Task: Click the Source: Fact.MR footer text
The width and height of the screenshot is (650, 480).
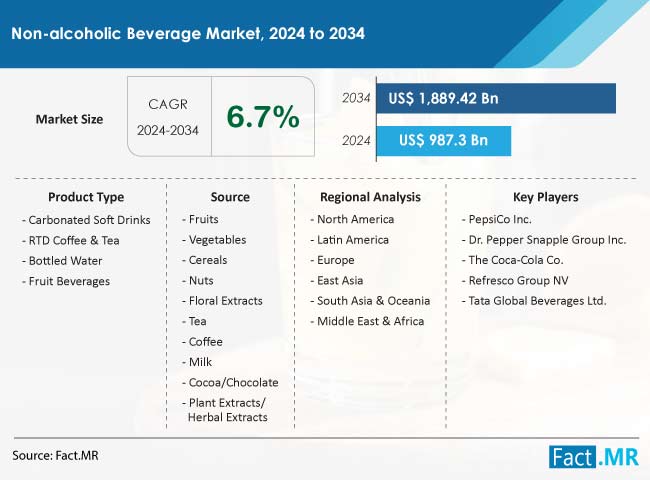Action: [55, 455]
